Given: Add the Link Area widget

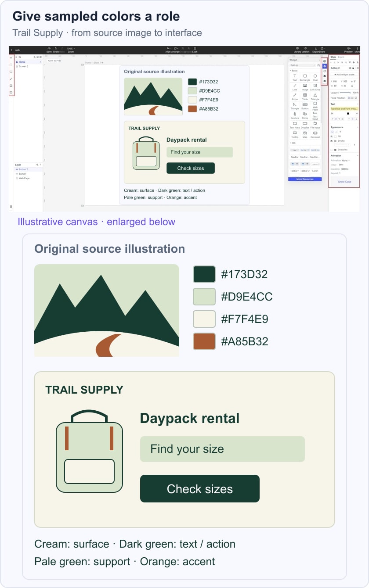Looking at the screenshot, I should point(315,87).
